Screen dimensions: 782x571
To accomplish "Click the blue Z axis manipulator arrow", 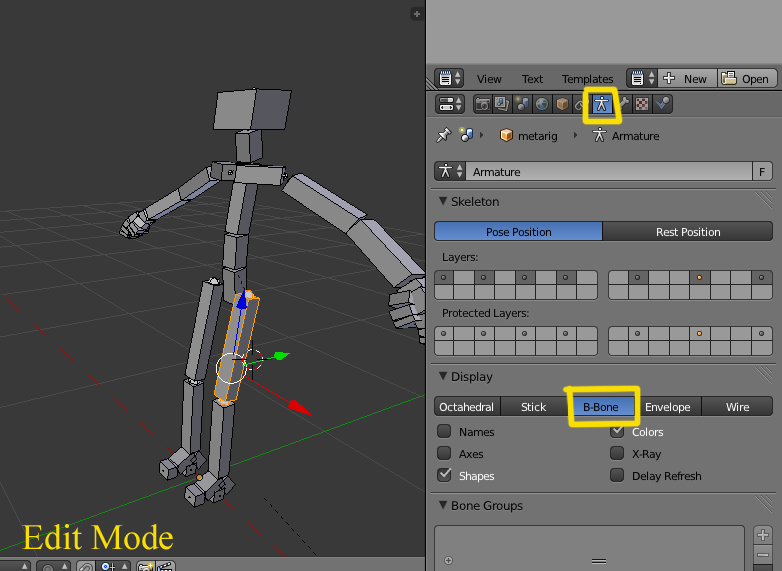I will [x=242, y=300].
